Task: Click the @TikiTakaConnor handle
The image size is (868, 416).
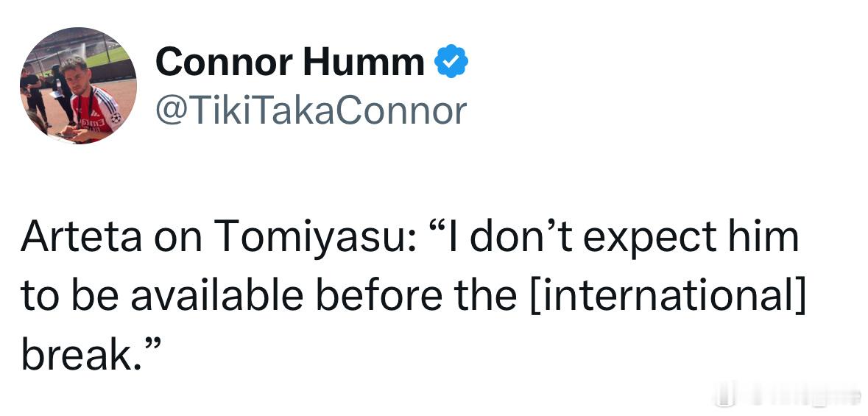Action: [x=311, y=110]
